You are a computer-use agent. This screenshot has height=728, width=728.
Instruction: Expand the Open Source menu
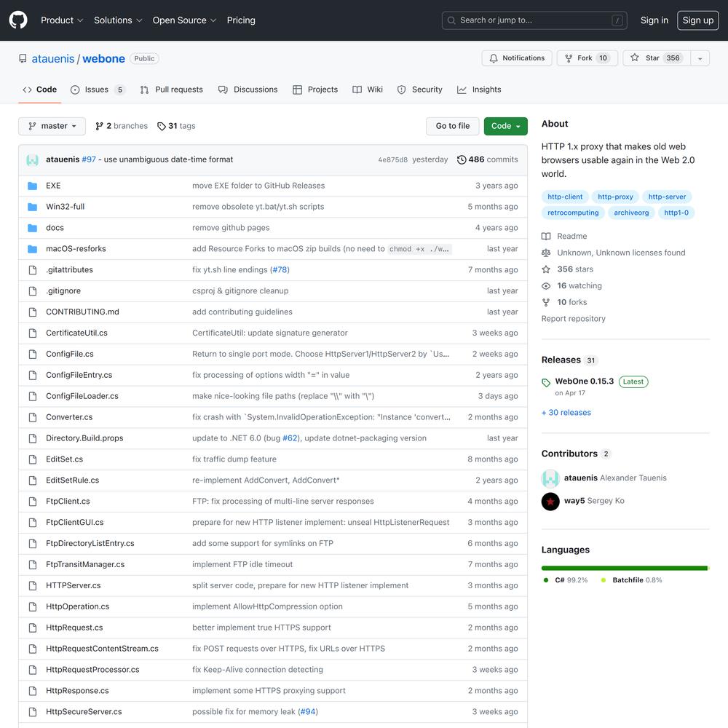[x=184, y=20]
